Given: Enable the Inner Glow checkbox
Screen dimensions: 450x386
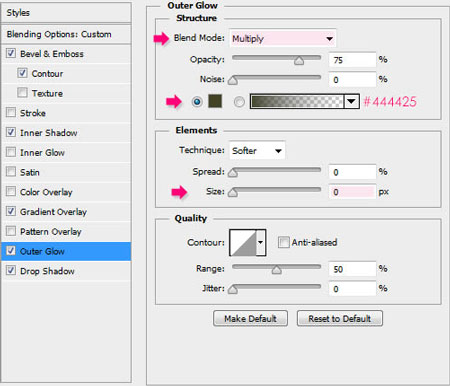Looking at the screenshot, I should 11,152.
